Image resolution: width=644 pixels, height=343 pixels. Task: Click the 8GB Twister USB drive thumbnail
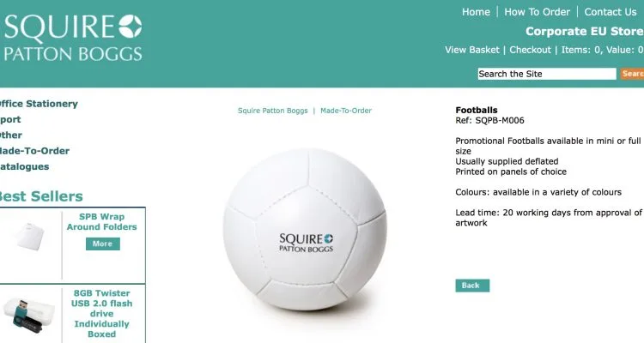tap(28, 315)
